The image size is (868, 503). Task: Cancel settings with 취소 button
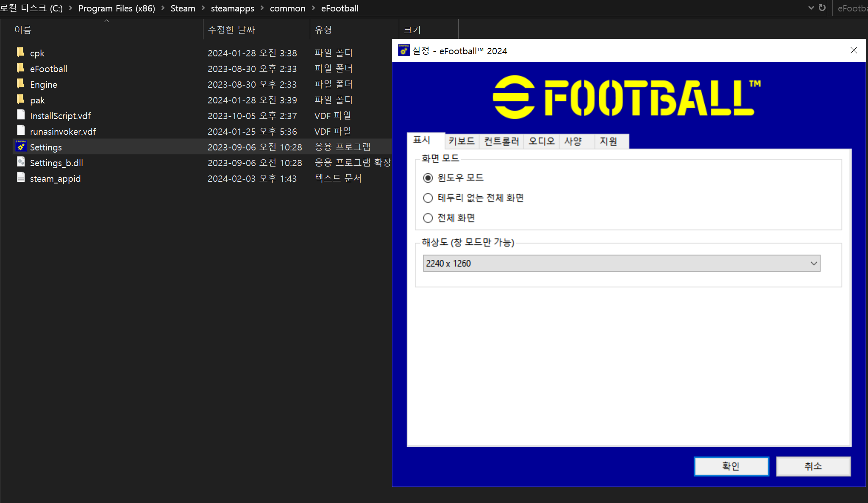[813, 466]
